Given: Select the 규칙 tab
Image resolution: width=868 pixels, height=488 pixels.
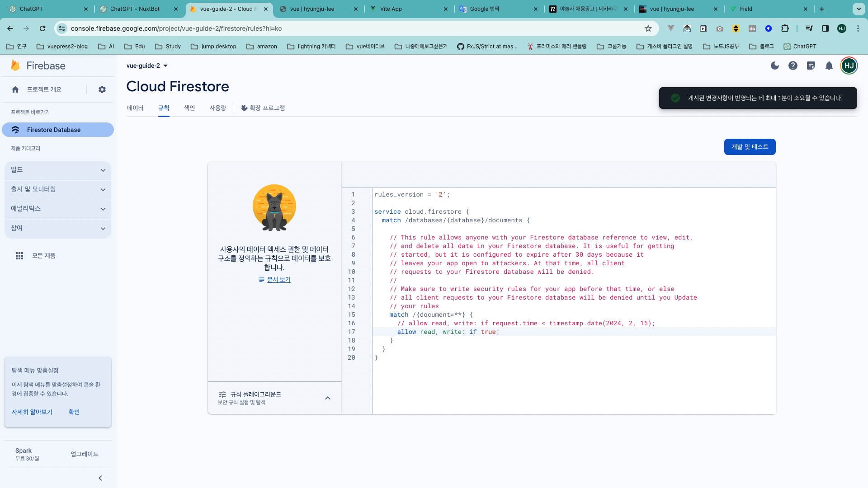Looking at the screenshot, I should (164, 108).
